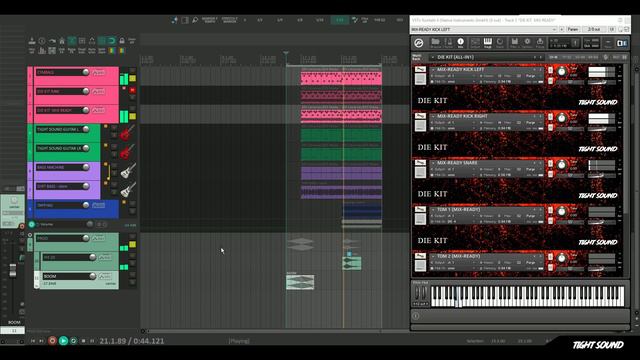640x360 pixels.
Task: Click the red guitar icon on GUITAR LR track
Action: [127, 151]
